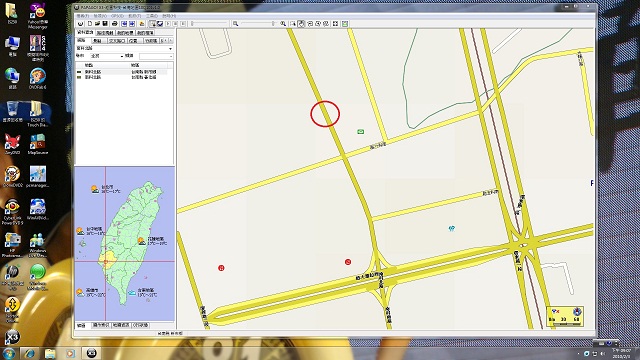Open the county dropdown in the side panel
This screenshot has width=640, height=360.
click(107, 56)
